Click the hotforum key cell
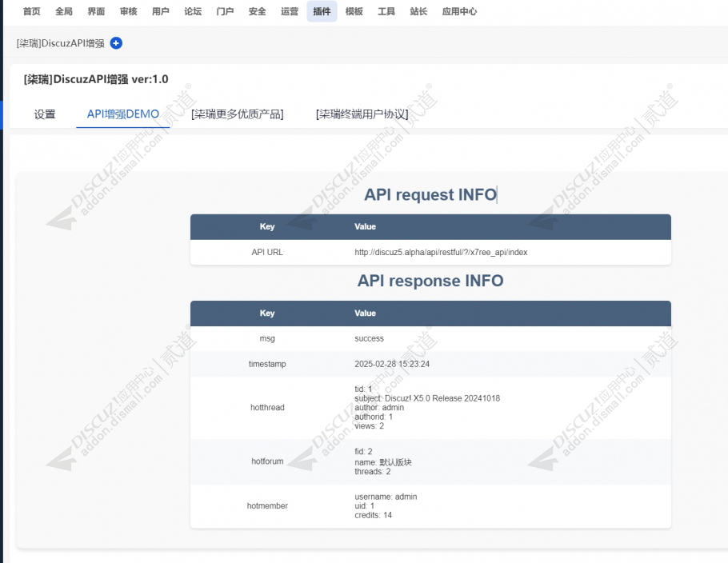The width and height of the screenshot is (728, 563). (267, 461)
